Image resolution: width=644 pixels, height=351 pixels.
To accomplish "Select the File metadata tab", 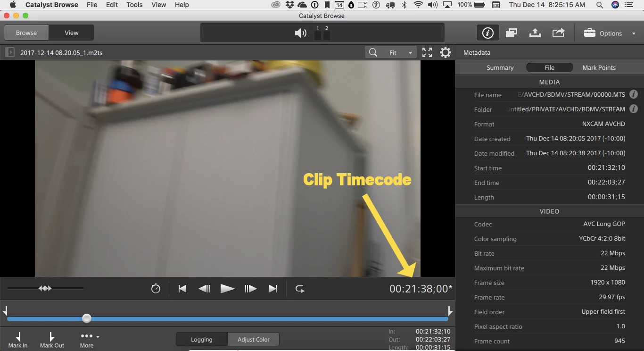I will [x=550, y=67].
